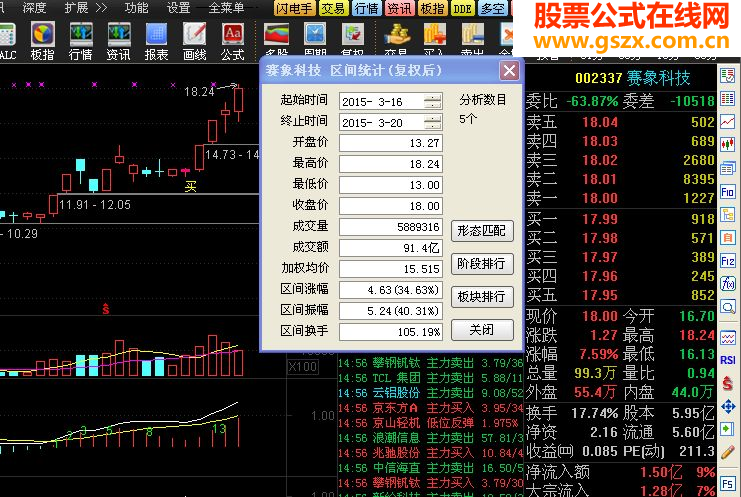The width and height of the screenshot is (741, 497).
Task: Expand the 扩展 >> menu
Action: point(86,8)
